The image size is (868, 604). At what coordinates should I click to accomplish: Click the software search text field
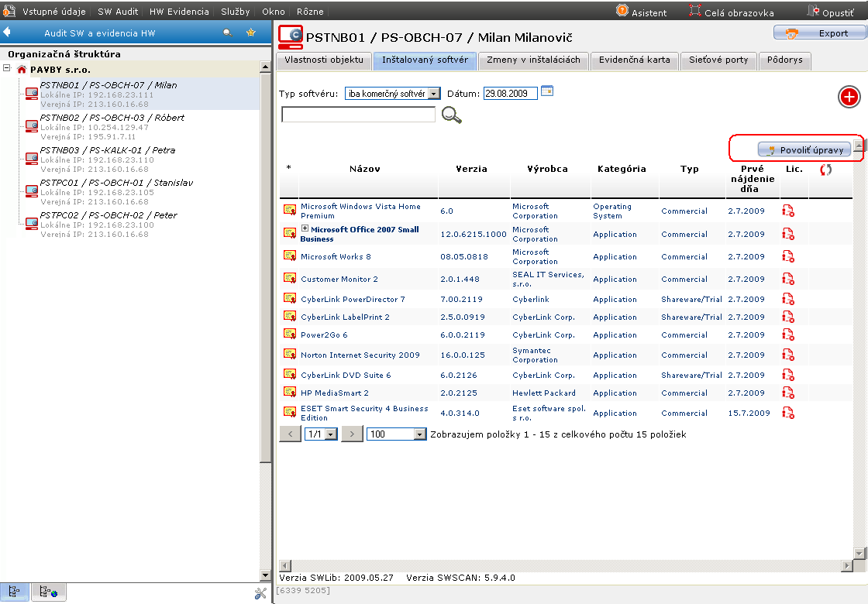click(358, 115)
